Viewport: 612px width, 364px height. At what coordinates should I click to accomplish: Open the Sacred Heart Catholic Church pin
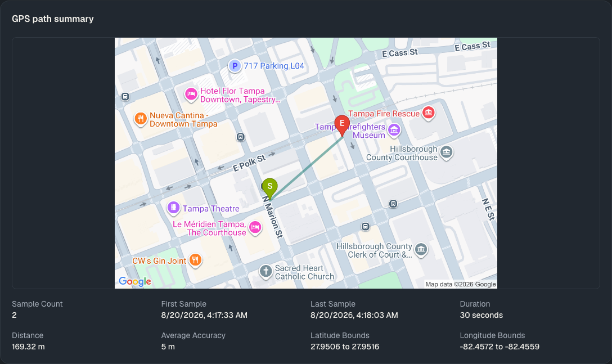(x=266, y=271)
